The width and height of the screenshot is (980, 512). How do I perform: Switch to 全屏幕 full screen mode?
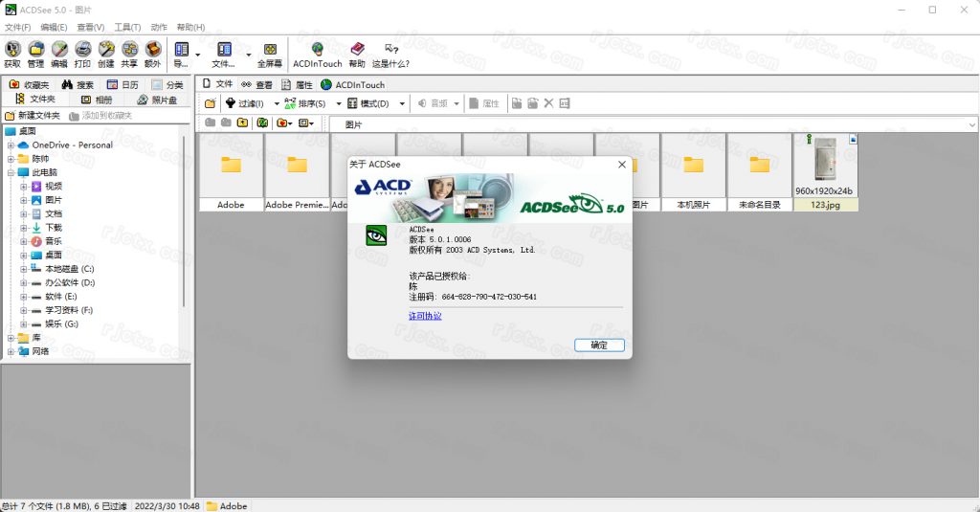tap(270, 54)
